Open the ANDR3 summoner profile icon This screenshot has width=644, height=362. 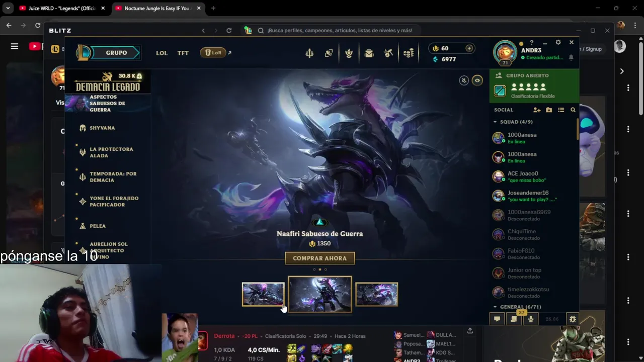(x=505, y=52)
